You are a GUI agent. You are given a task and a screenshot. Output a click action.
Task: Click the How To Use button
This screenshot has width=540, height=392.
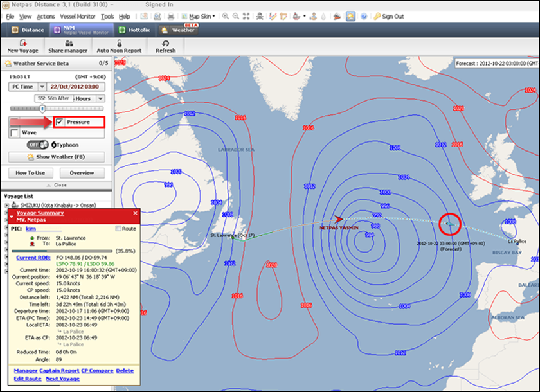tap(30, 173)
